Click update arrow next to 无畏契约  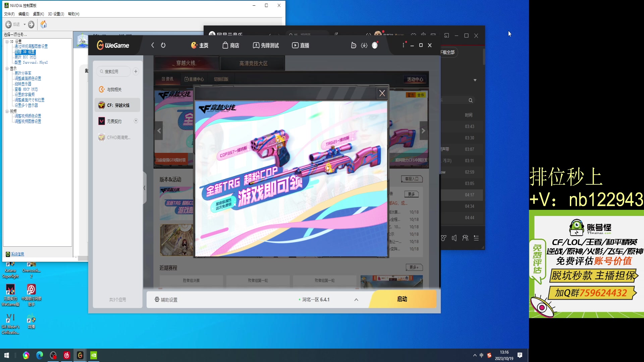click(136, 121)
